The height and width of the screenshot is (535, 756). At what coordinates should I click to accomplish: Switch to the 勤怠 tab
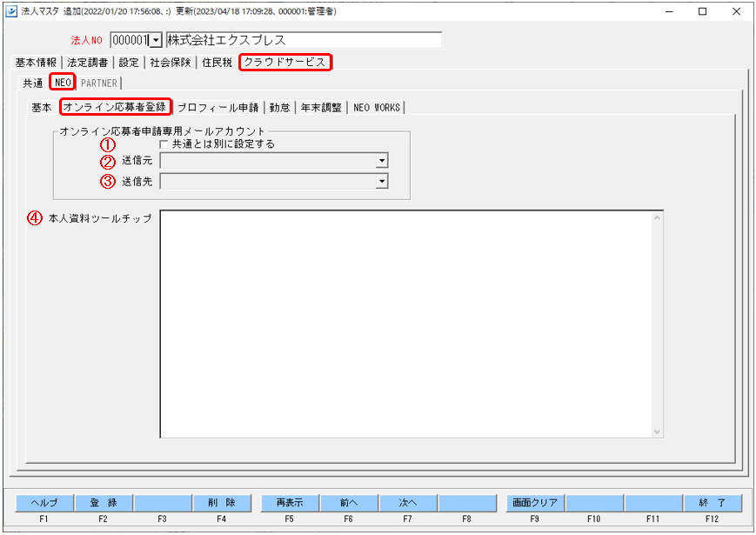(279, 108)
